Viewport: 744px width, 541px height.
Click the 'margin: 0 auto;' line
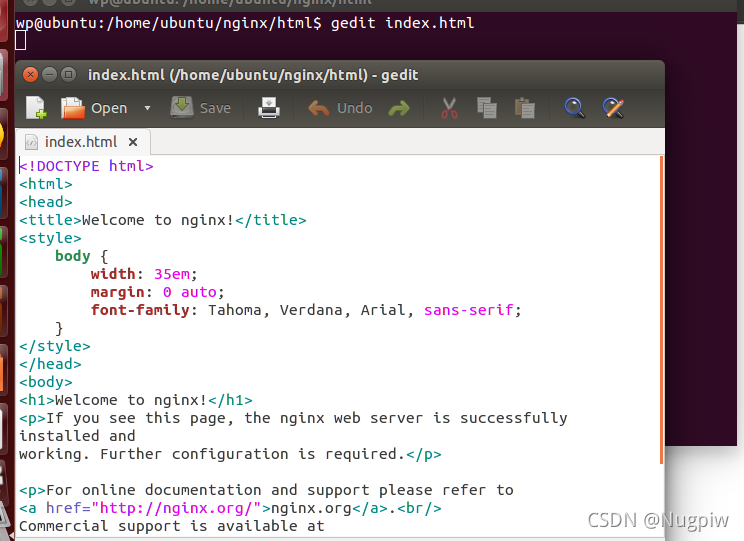coord(157,292)
